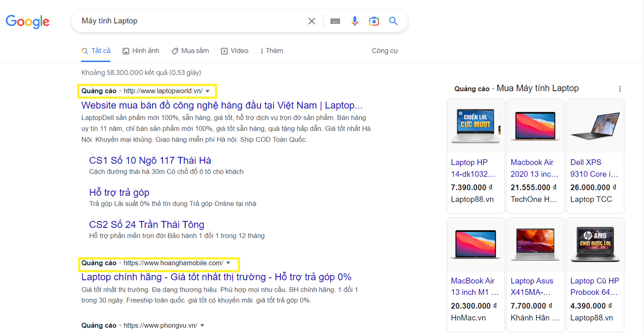644x335 pixels.
Task: Search by image with camera icon
Action: [374, 21]
